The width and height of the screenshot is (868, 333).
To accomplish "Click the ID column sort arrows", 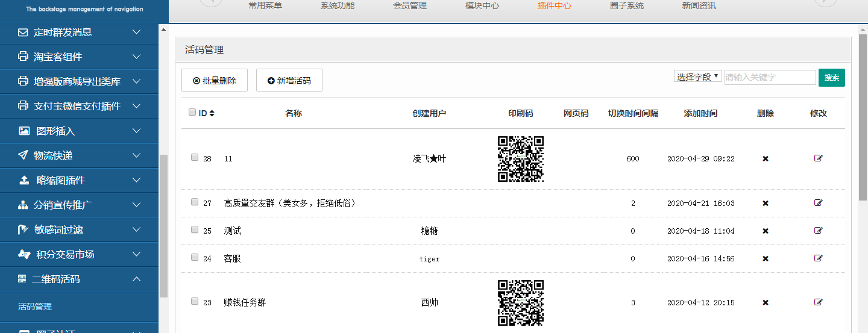I will [212, 113].
